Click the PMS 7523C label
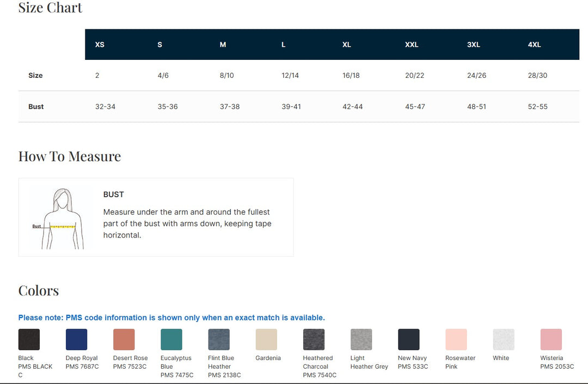The image size is (588, 384). point(130,367)
